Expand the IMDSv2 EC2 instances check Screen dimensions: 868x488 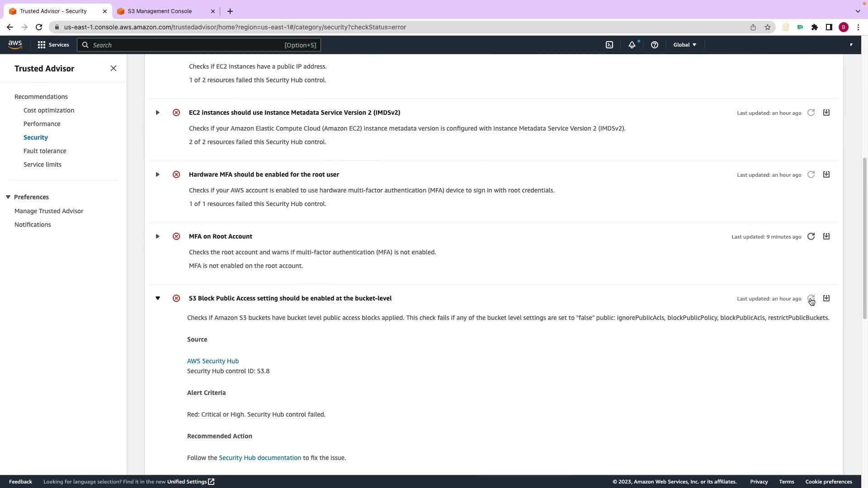[x=158, y=113]
